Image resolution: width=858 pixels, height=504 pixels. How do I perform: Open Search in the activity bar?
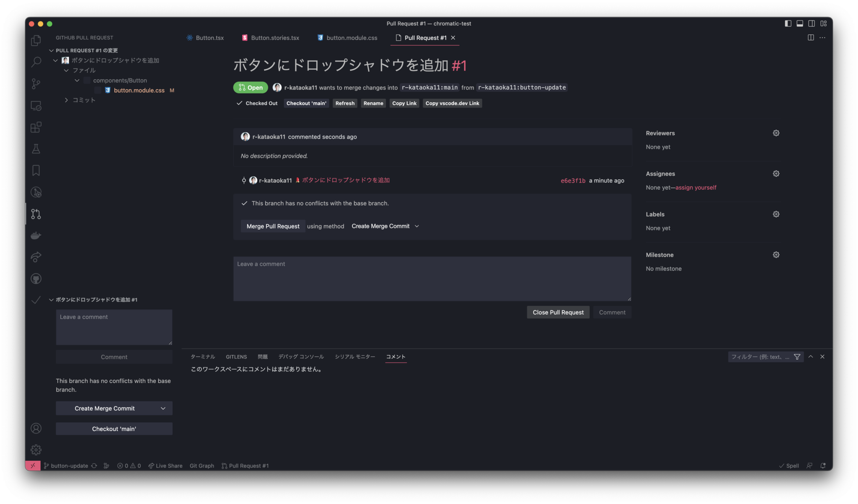click(36, 62)
